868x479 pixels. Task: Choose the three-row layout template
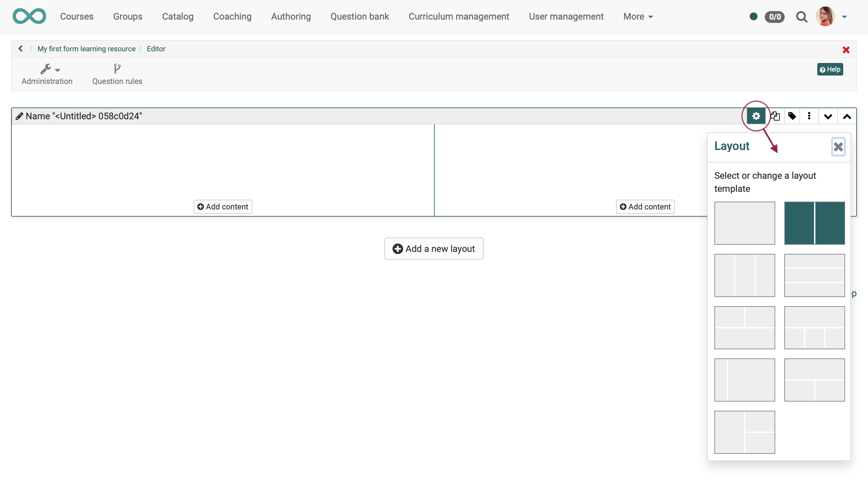coord(814,275)
